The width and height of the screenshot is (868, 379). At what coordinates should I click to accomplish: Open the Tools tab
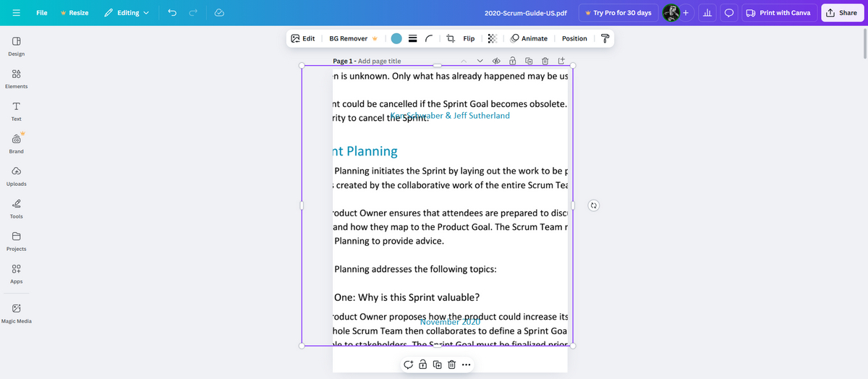16,209
